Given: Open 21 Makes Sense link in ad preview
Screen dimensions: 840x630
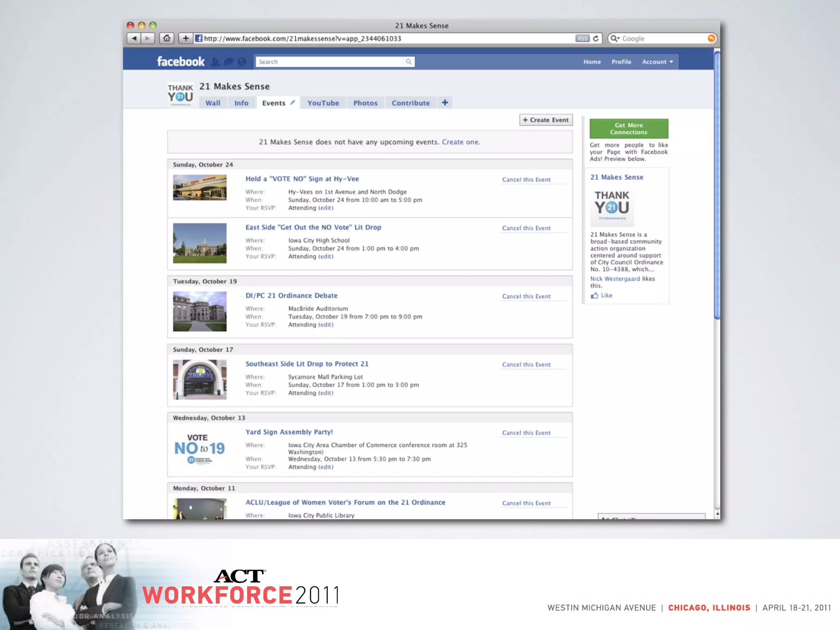Looking at the screenshot, I should pos(617,177).
